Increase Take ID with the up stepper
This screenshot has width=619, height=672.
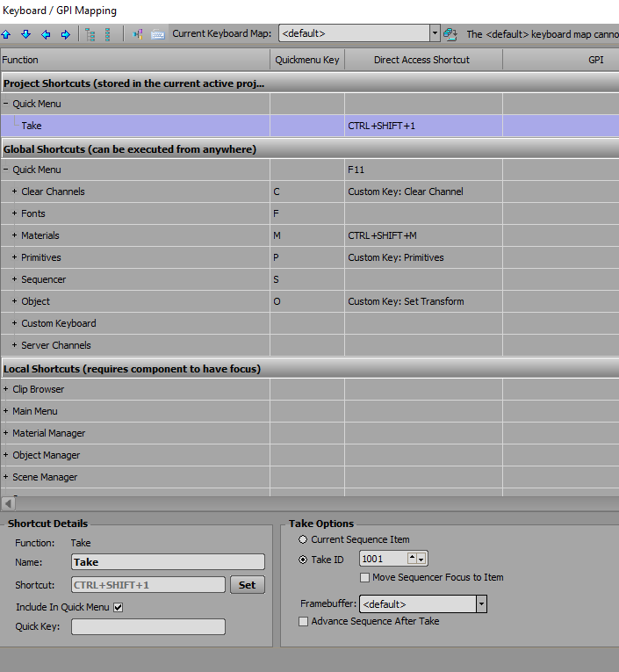click(412, 558)
